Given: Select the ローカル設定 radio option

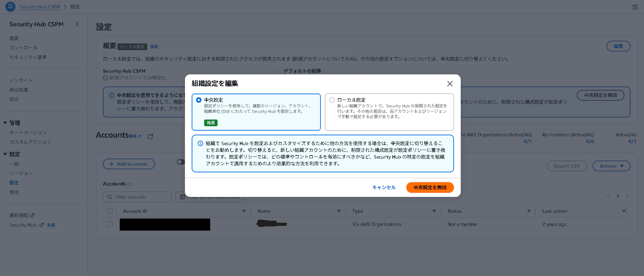Looking at the screenshot, I should (332, 100).
